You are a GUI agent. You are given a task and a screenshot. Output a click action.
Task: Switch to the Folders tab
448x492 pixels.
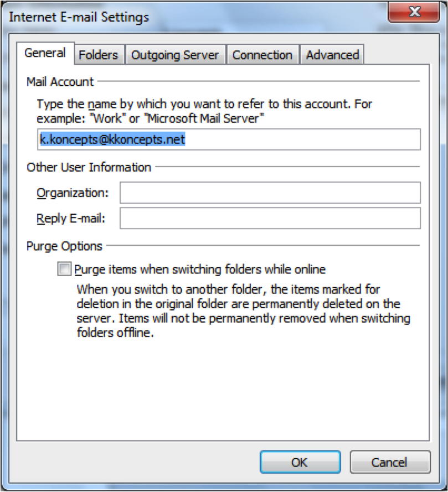(x=99, y=55)
